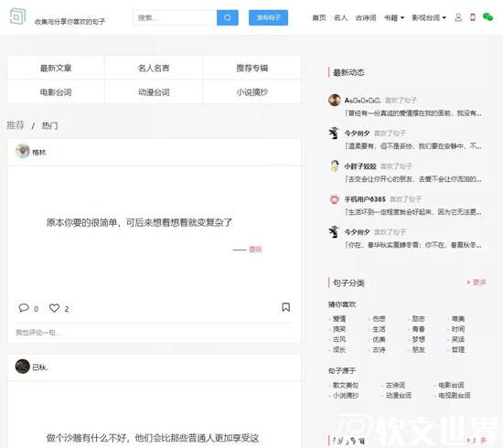Screen dimensions: 503x448
Task: Open the 电影台词 category tile
Action: [56, 92]
